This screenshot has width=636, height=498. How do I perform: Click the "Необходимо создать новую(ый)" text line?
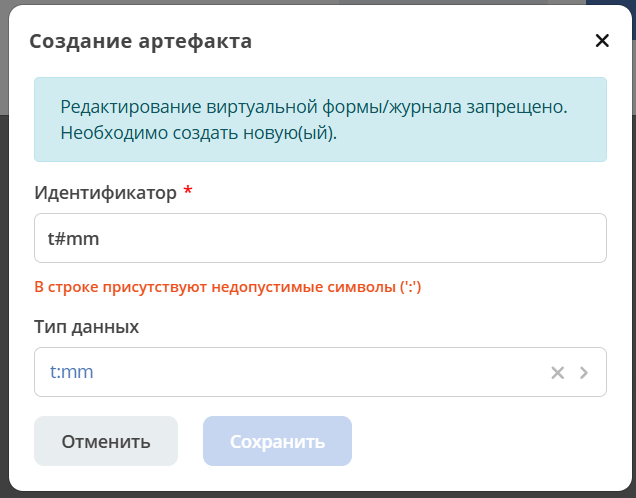[198, 132]
